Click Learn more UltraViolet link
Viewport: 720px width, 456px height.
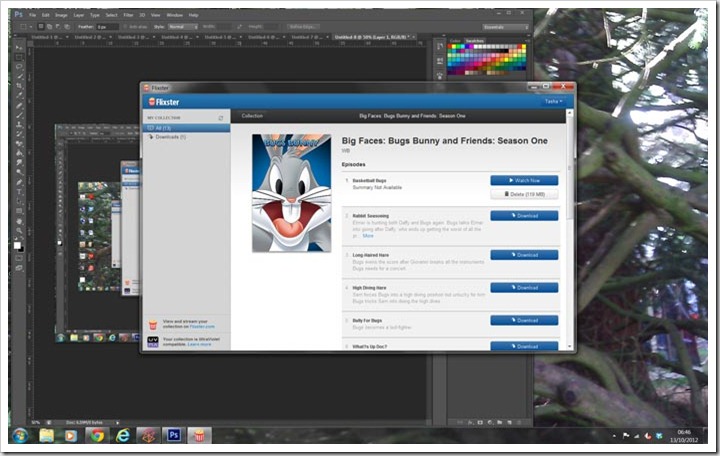tap(199, 344)
